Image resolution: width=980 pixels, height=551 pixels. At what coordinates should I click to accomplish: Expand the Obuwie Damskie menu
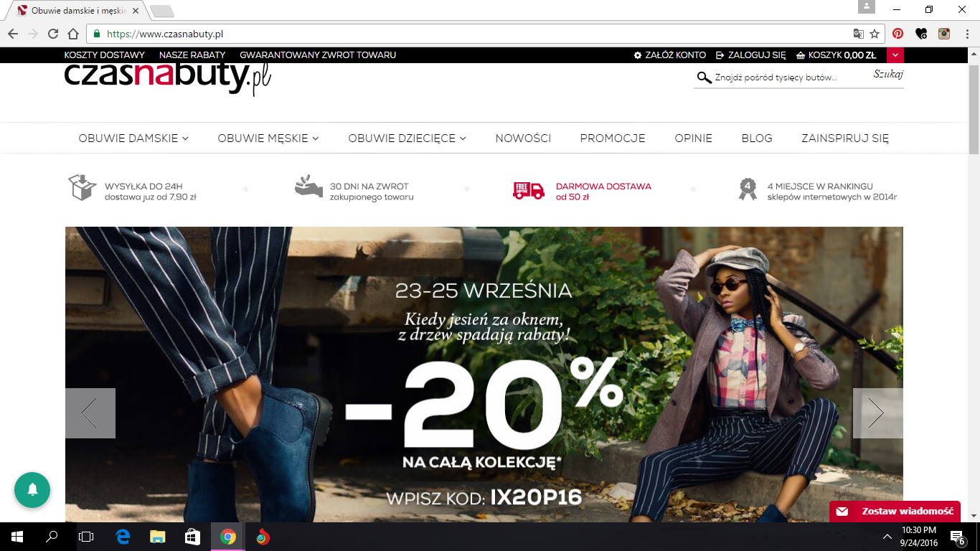[133, 138]
